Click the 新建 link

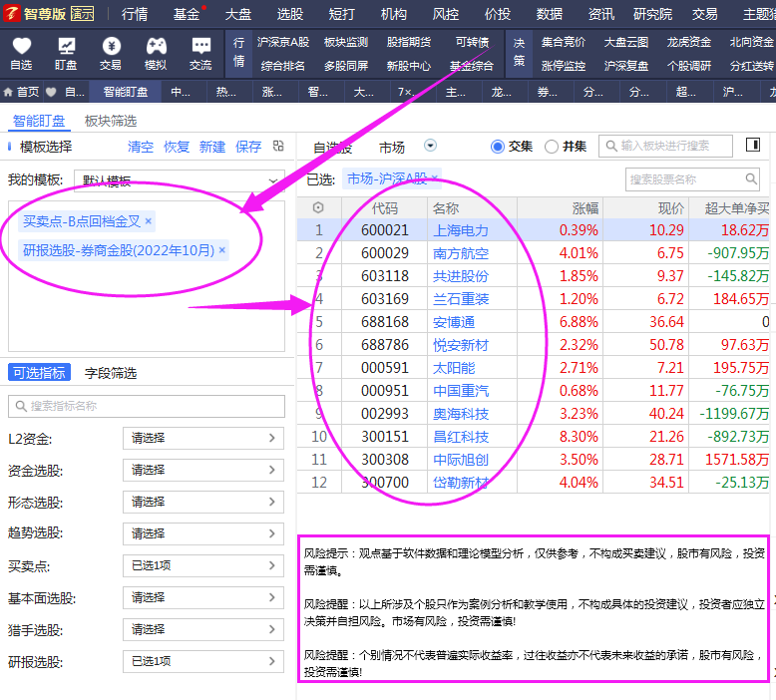click(x=212, y=147)
